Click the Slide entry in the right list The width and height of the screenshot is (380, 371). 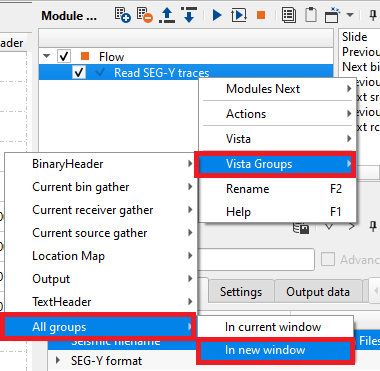[x=354, y=37]
